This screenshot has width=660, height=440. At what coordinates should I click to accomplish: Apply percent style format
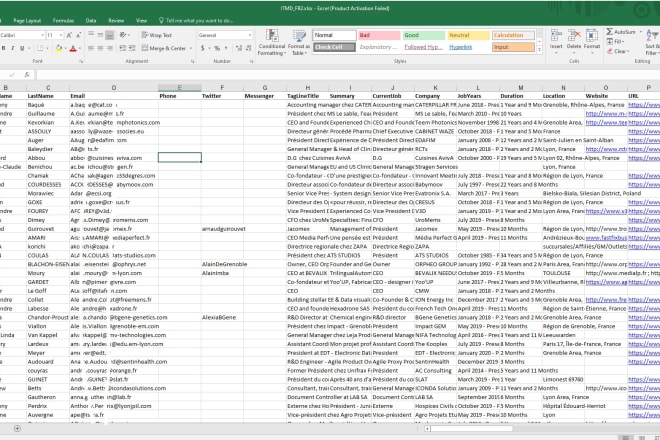tap(217, 48)
